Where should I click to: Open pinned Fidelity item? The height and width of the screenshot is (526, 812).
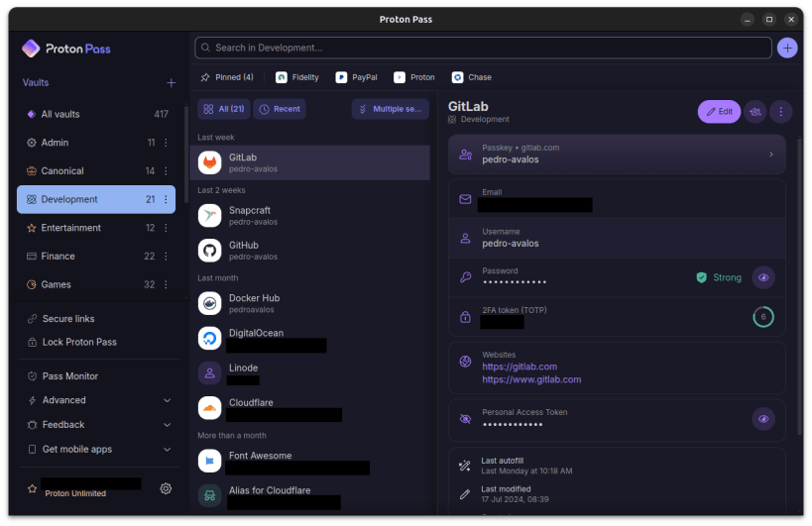(297, 77)
